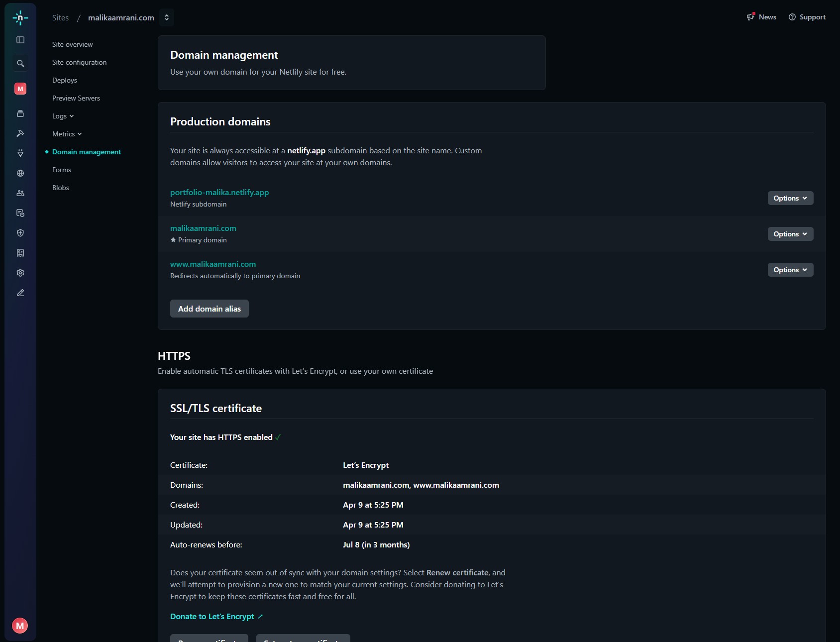Click the News megaphone icon
This screenshot has height=642, width=840.
point(750,17)
